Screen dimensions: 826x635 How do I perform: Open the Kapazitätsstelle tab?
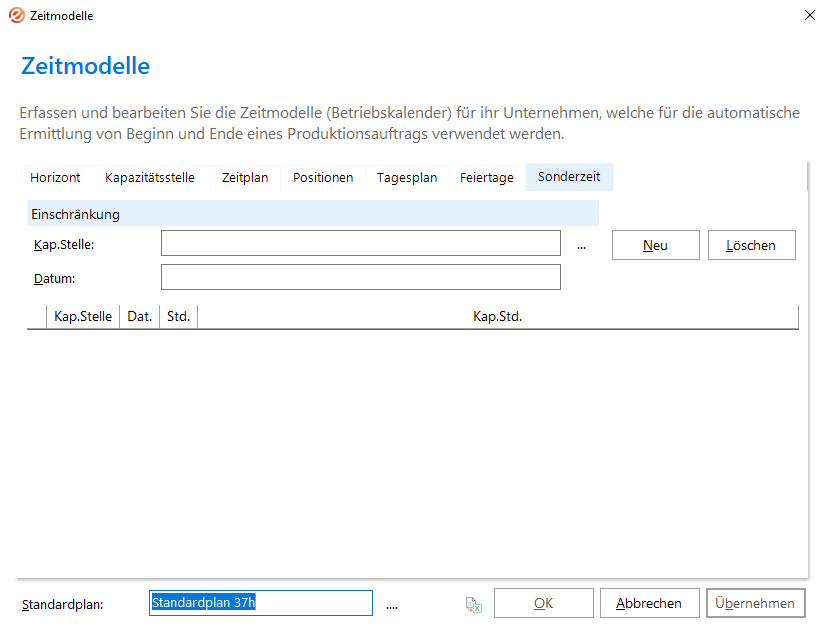pyautogui.click(x=150, y=178)
